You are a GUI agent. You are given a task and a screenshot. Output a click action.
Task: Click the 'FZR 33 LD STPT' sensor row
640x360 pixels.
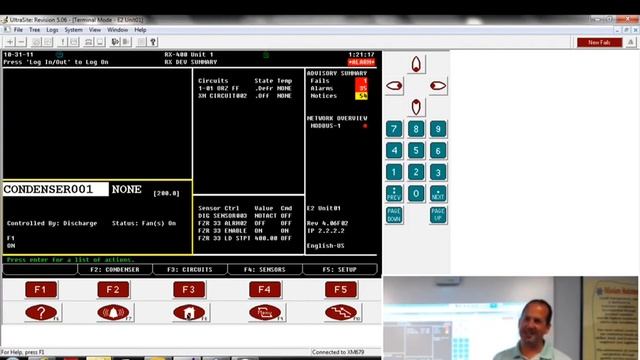pos(245,238)
